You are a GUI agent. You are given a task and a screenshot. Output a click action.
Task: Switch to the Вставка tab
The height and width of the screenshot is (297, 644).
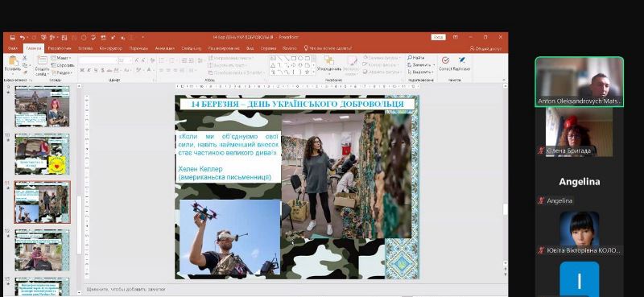85,48
